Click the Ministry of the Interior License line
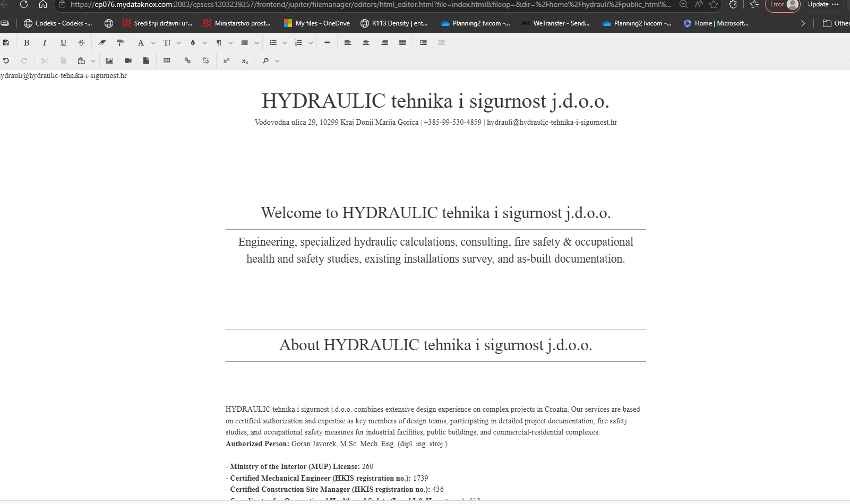Viewport: 850px width, 504px height. [x=299, y=466]
